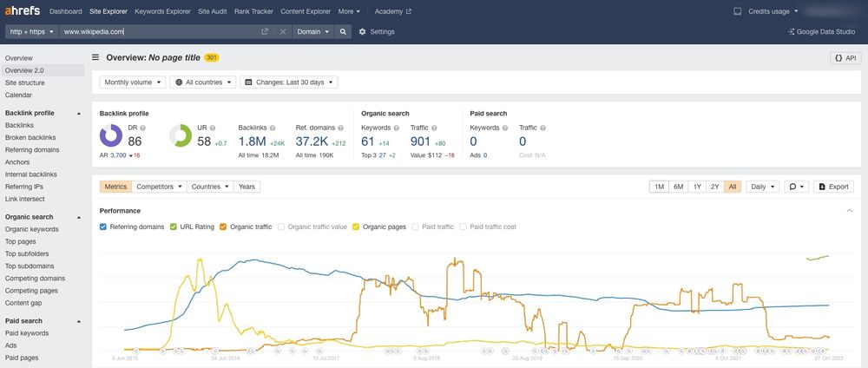Click the DR donut chart
The height and width of the screenshot is (368, 868).
pyautogui.click(x=111, y=135)
